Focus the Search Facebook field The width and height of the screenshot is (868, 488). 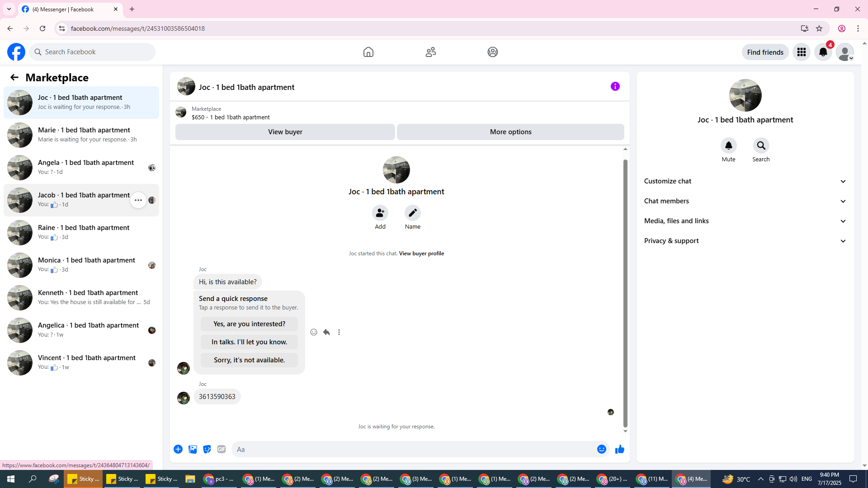92,52
